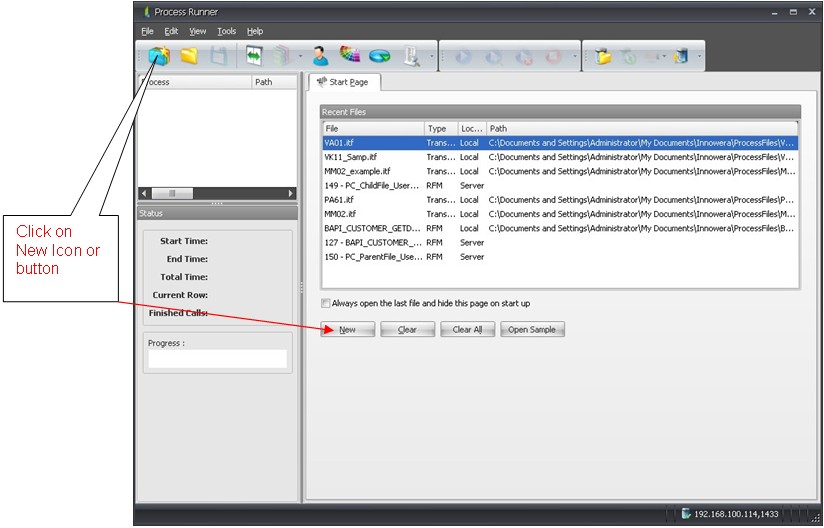Click the blue disk toolbar icon
The width and height of the screenshot is (824, 528).
[380, 56]
